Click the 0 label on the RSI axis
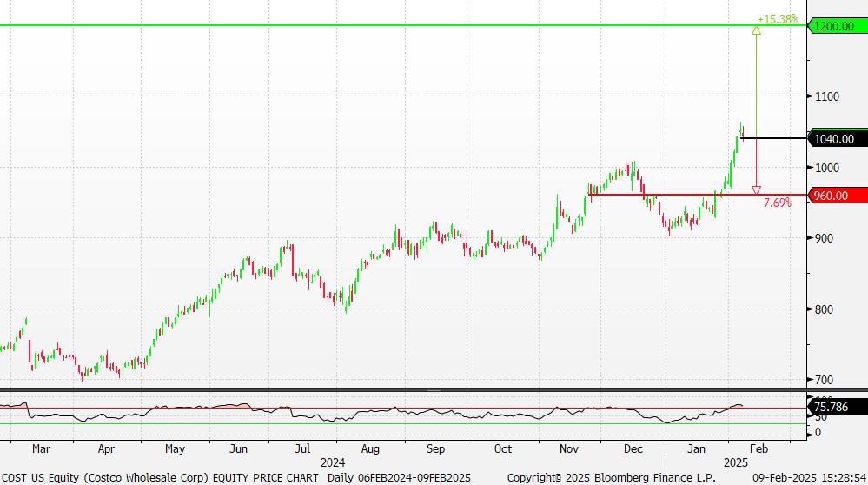868x485 pixels. [818, 433]
